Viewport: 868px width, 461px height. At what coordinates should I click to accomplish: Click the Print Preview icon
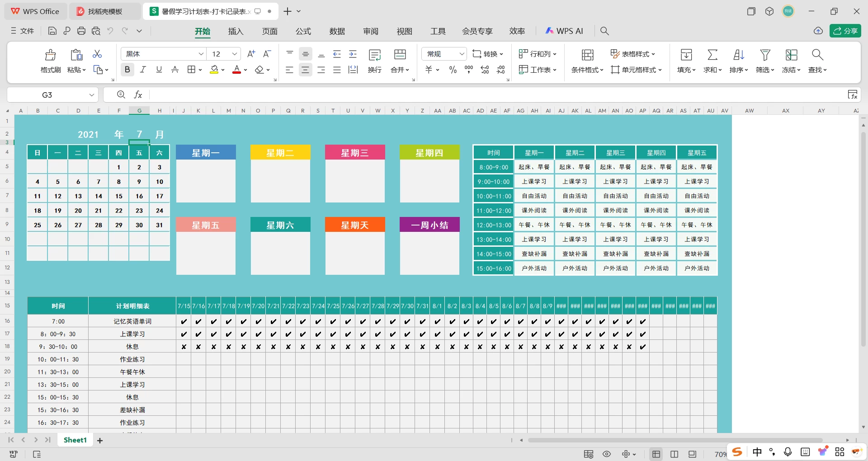click(96, 31)
